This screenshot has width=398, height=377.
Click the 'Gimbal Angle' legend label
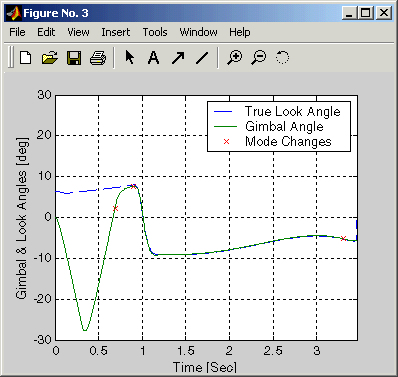(284, 126)
